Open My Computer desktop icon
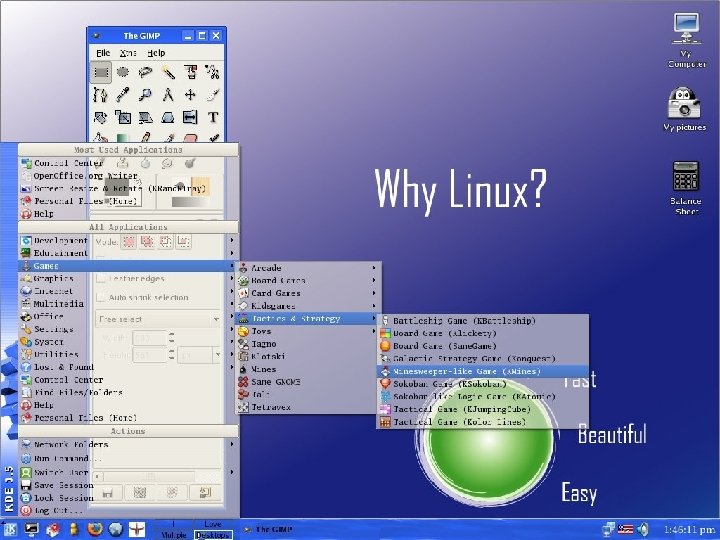The image size is (720, 540). (686, 40)
